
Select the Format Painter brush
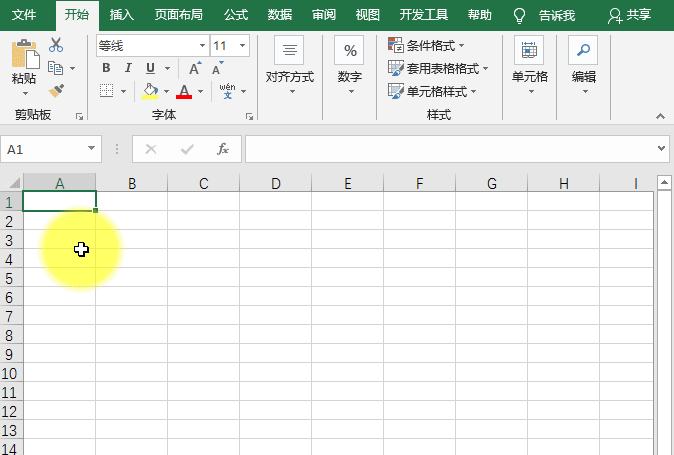(x=56, y=91)
